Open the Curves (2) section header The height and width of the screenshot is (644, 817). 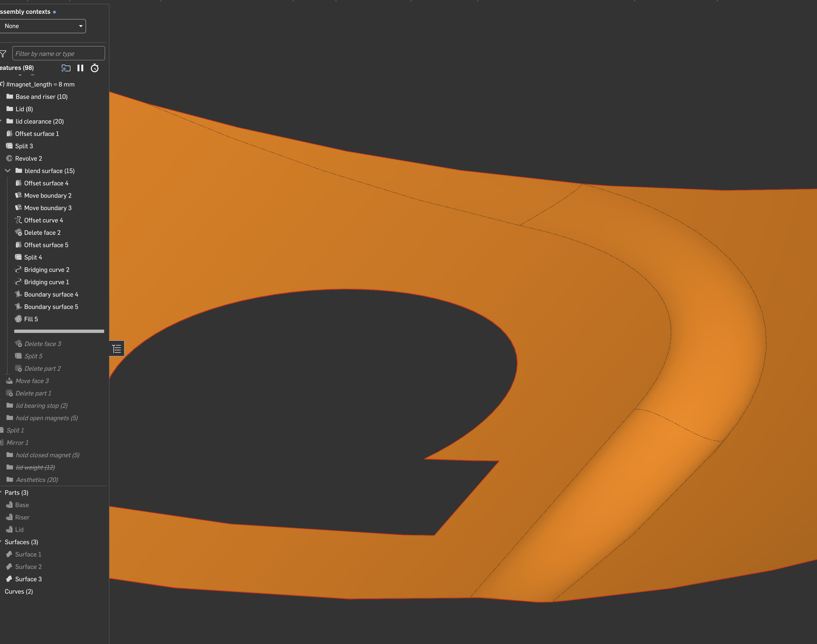coord(19,591)
